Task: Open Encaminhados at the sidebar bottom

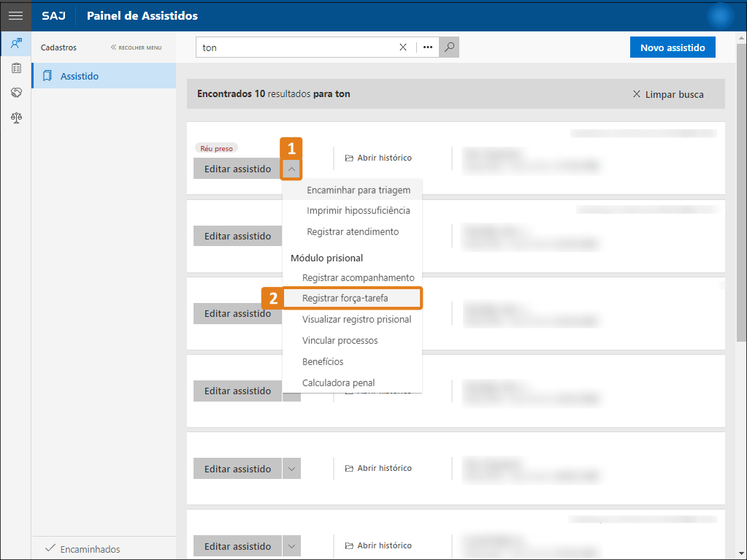Action: coord(83,549)
